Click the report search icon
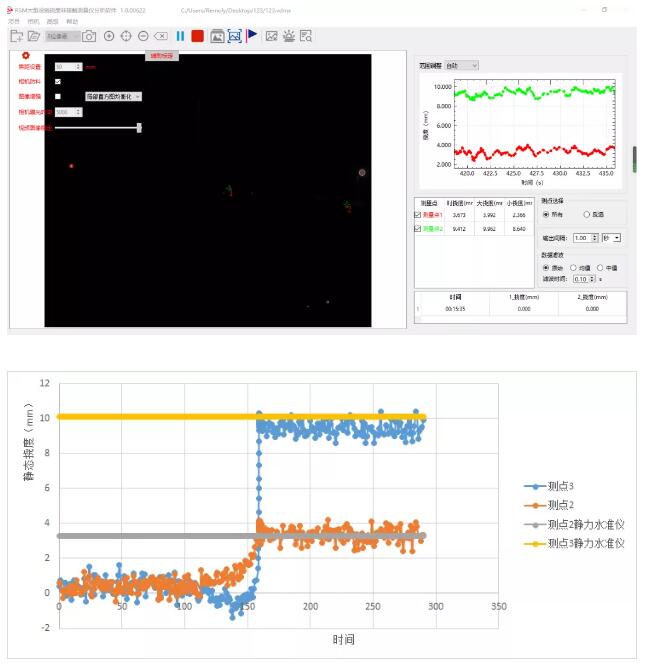 tap(306, 36)
